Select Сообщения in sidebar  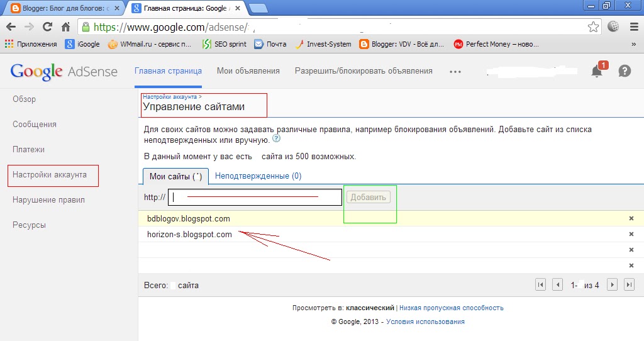click(35, 124)
